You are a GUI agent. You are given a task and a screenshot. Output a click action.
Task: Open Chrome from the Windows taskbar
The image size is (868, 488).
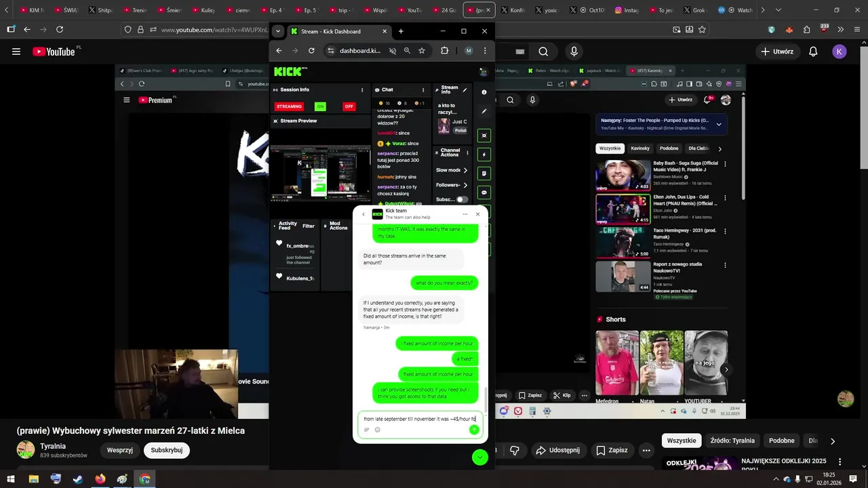pos(144,479)
